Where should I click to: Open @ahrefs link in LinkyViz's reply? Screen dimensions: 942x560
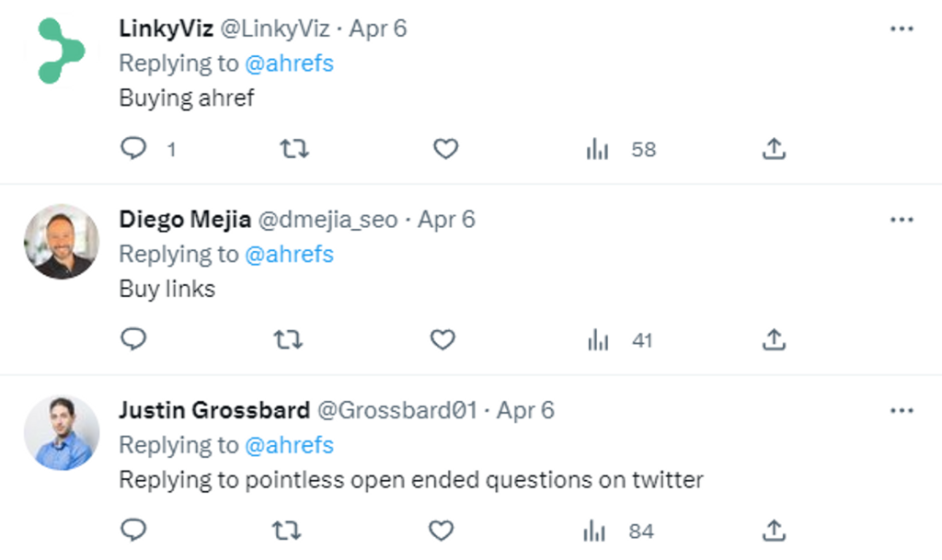[289, 63]
